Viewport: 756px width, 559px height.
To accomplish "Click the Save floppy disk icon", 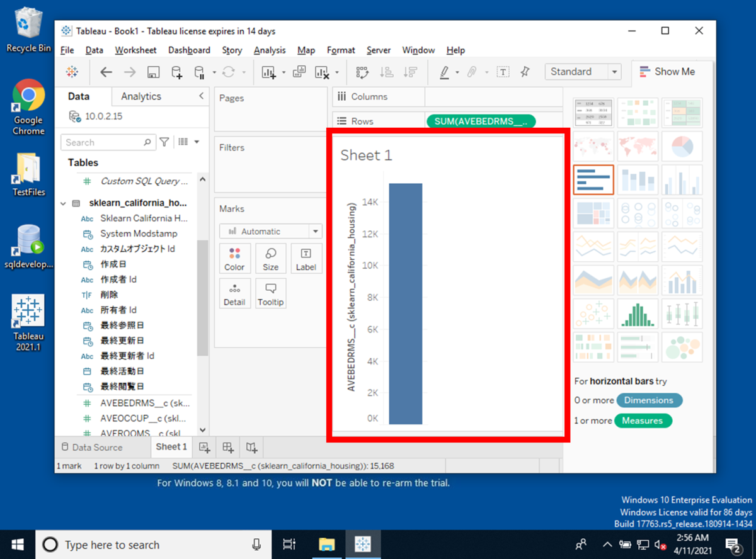I will (x=153, y=72).
